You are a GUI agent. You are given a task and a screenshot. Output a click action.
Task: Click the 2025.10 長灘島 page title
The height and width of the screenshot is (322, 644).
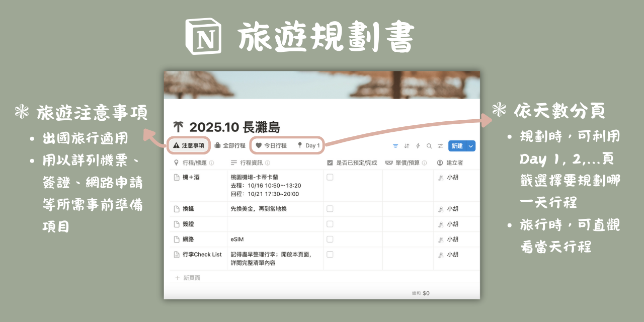234,127
